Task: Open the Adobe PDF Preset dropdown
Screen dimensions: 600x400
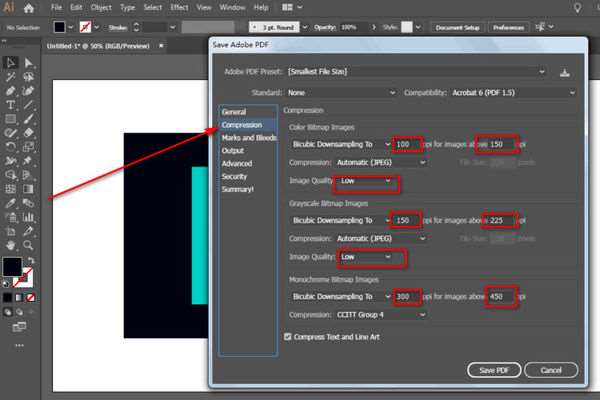Action: 416,72
